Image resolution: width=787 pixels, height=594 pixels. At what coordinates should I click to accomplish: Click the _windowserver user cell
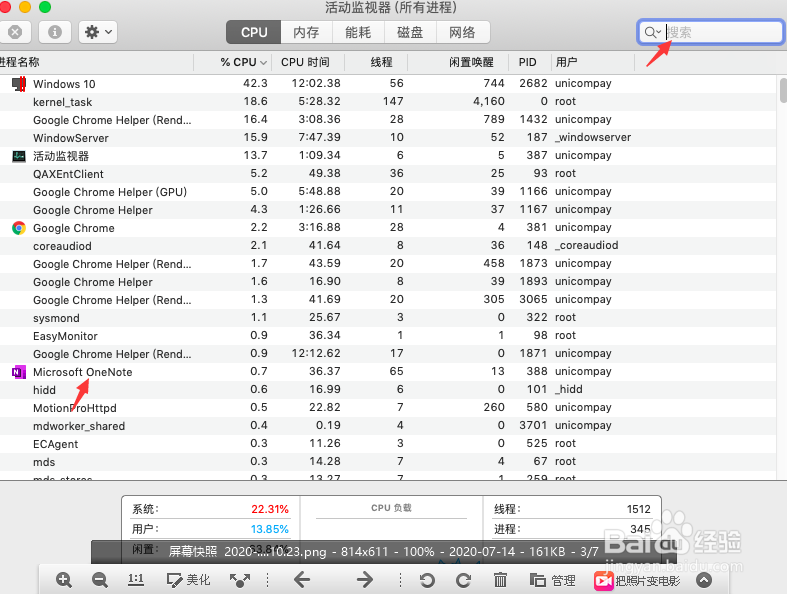tap(593, 138)
